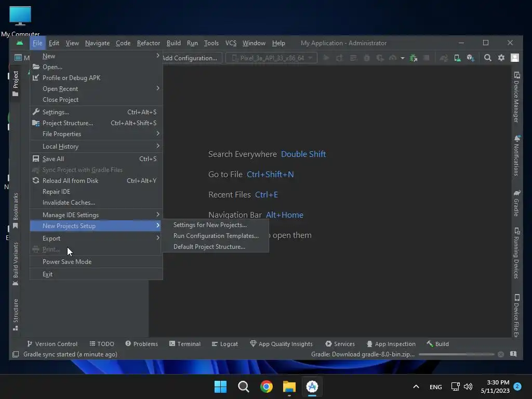The image size is (532, 399).
Task: Highlight the New Projects Setup menu entry
Action: click(96, 225)
